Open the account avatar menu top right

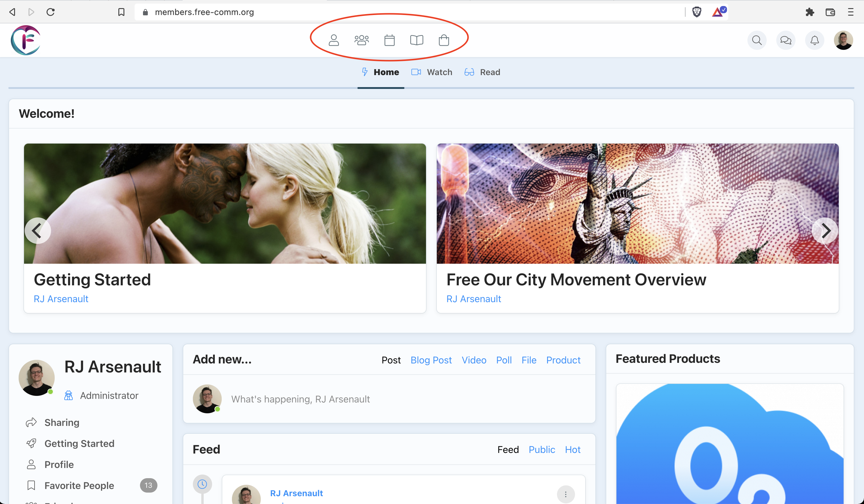[843, 41]
